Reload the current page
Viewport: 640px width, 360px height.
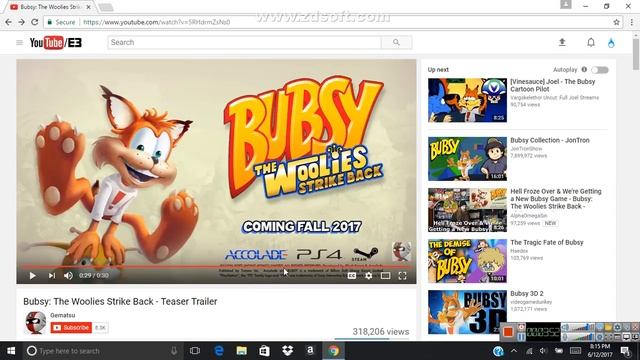tap(35, 22)
